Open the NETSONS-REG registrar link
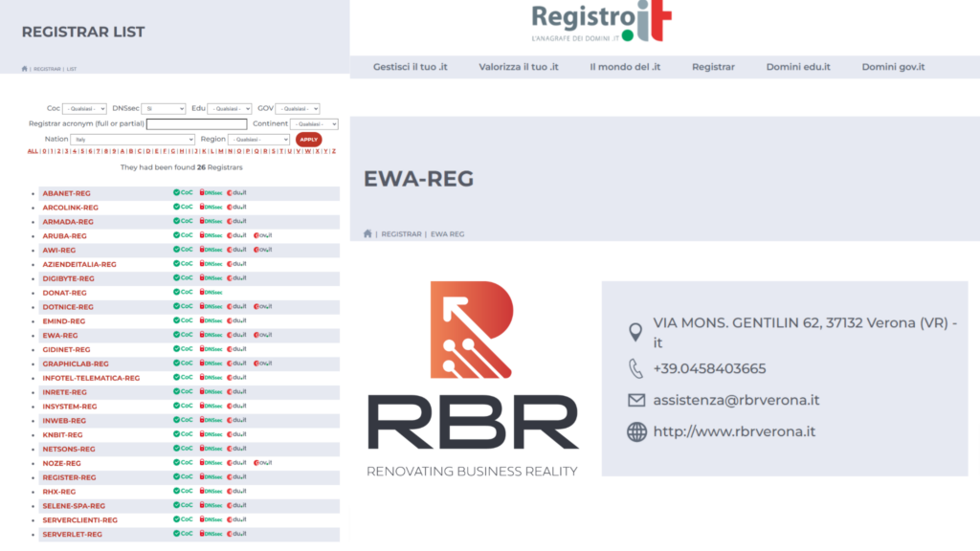980x551 pixels. (69, 450)
